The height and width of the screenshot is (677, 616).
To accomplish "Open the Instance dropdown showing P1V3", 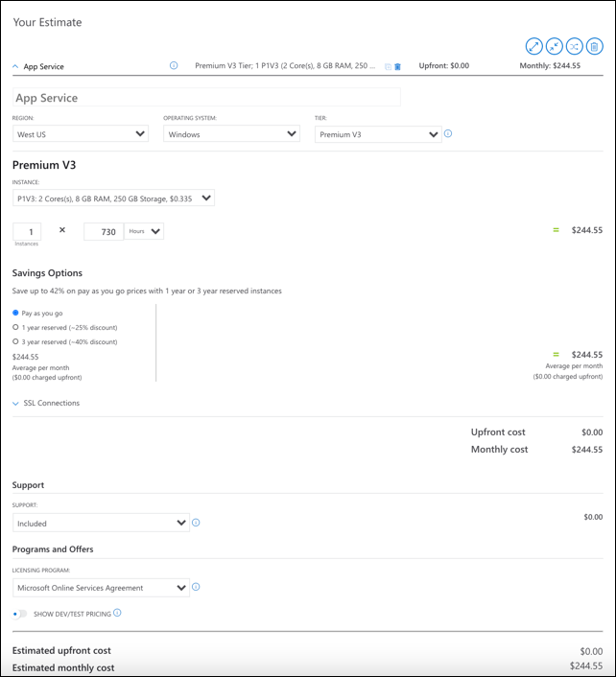I will coord(113,198).
